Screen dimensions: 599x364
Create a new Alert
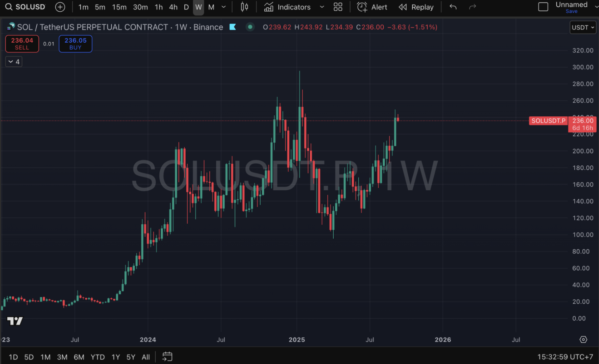372,7
